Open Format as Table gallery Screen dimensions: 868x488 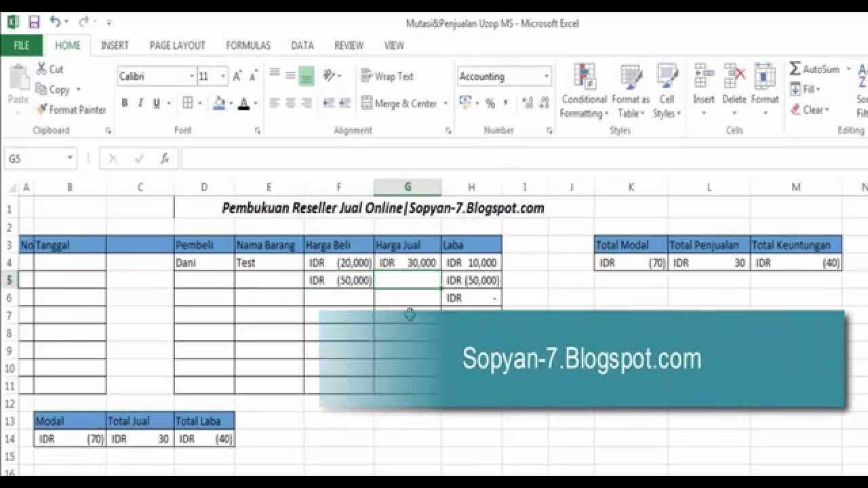(631, 91)
